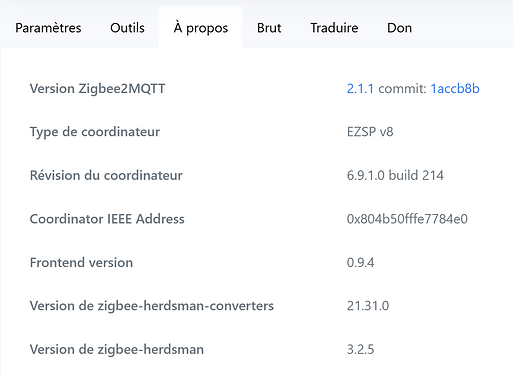The width and height of the screenshot is (513, 375).
Task: Open the Brut tab
Action: tap(269, 28)
